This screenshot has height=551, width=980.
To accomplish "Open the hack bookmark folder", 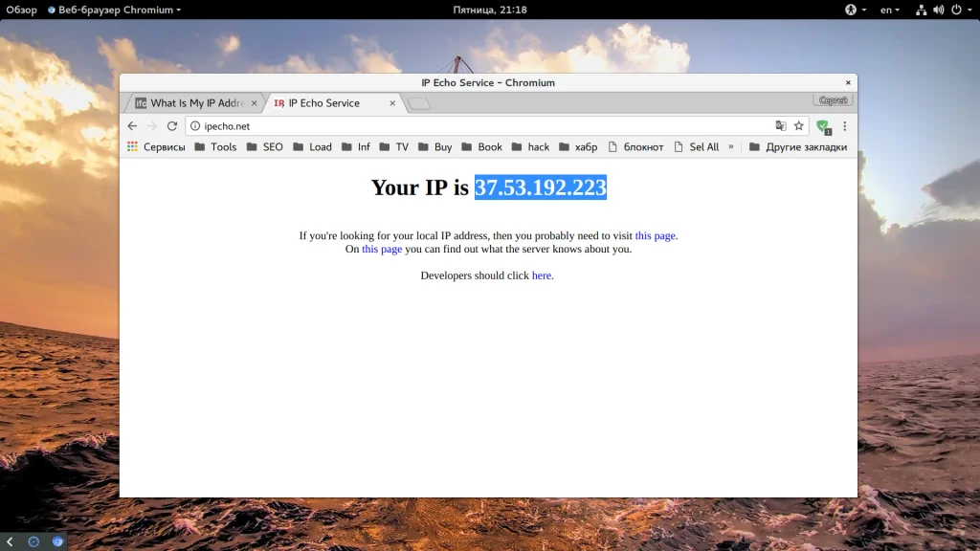I will click(x=530, y=146).
